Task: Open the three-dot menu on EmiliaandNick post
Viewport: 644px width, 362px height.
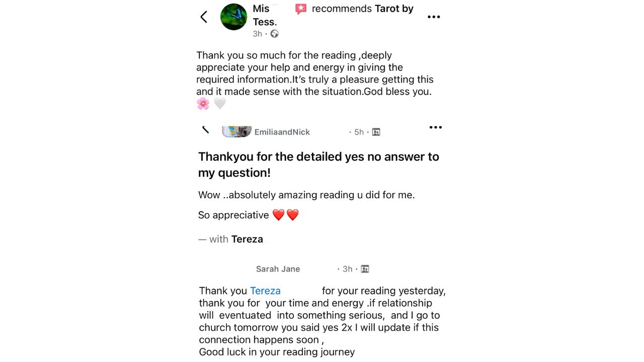Action: click(x=436, y=127)
